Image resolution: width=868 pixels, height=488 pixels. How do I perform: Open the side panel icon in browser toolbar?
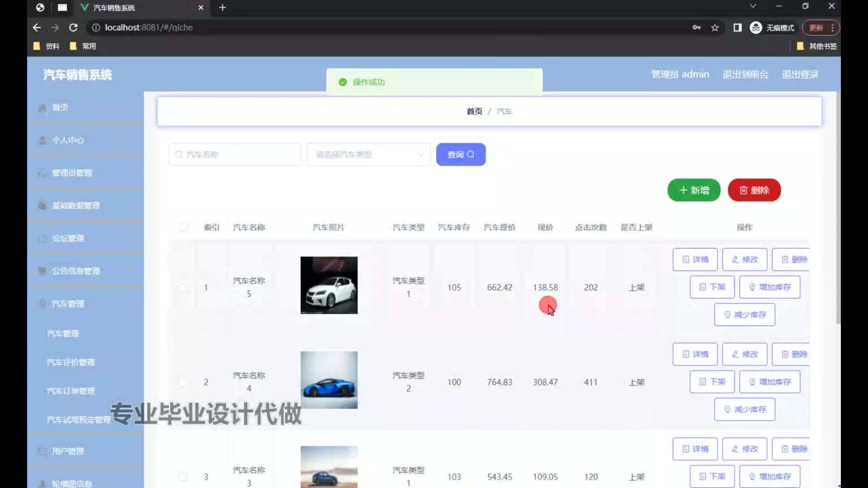pos(737,28)
